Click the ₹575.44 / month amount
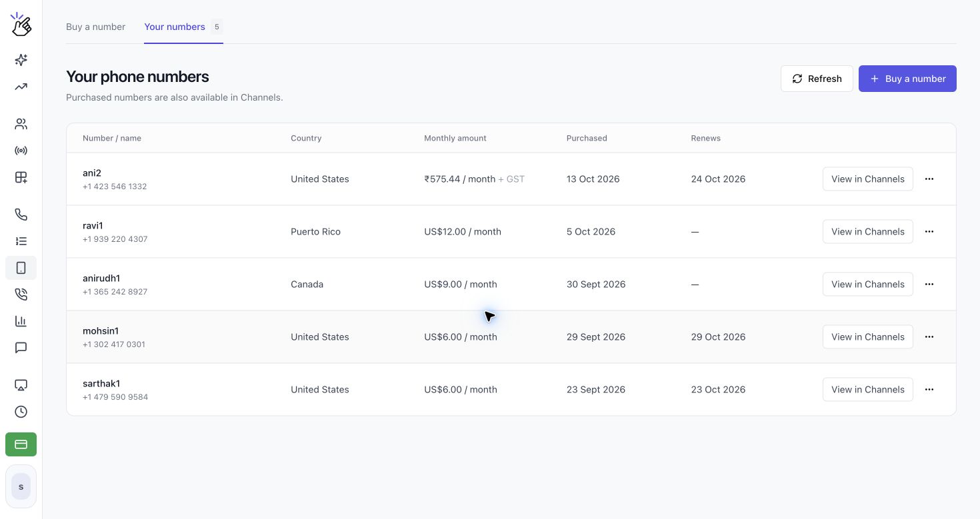The image size is (980, 519). [459, 179]
